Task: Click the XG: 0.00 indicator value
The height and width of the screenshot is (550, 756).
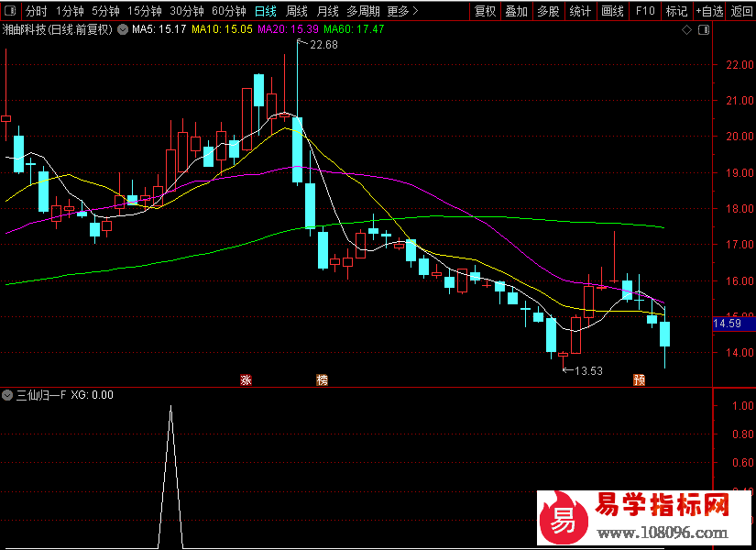Action: [x=92, y=395]
